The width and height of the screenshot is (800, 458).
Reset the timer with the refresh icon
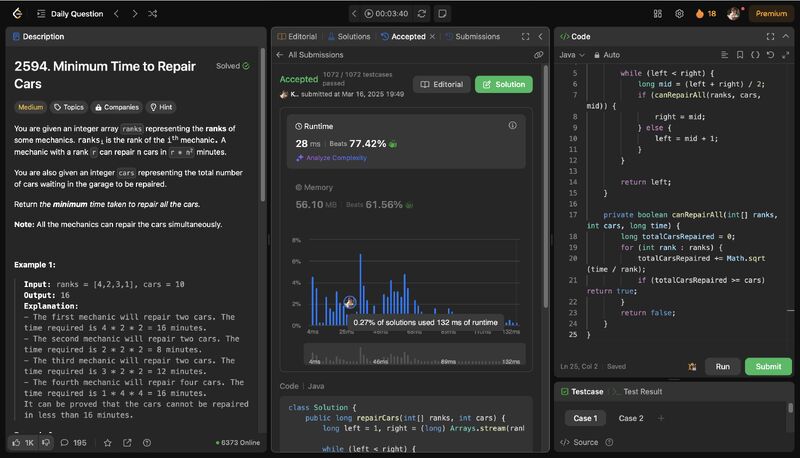tap(422, 14)
